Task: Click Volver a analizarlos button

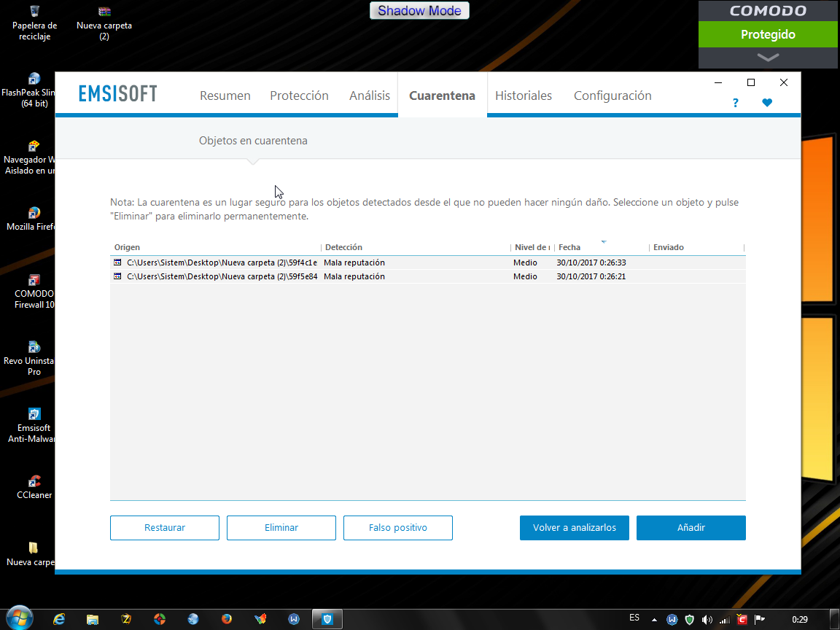Action: (x=575, y=528)
